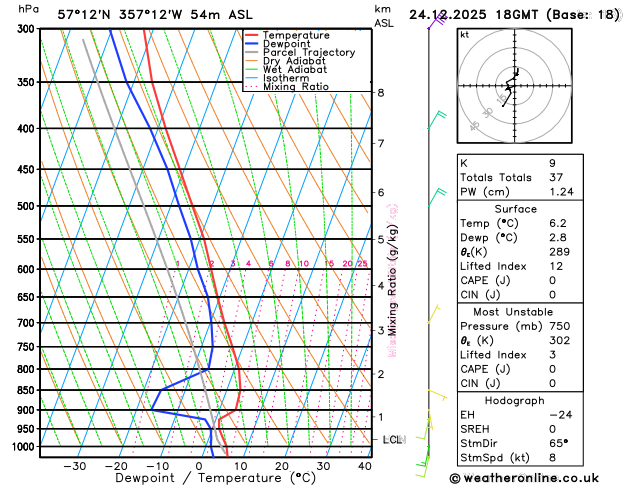Click the 8 km altitude label
Image resolution: width=629 pixels, height=486 pixels.
tap(381, 93)
